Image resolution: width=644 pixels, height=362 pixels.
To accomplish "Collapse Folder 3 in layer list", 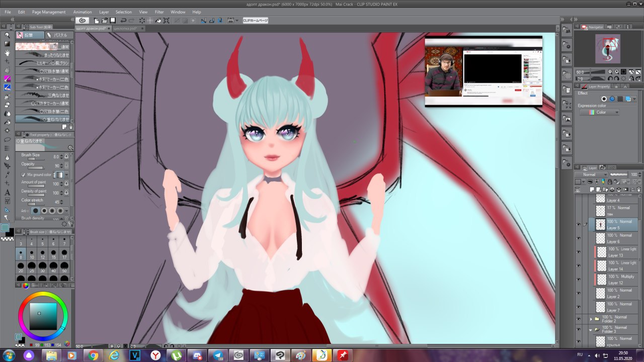I will [591, 330].
